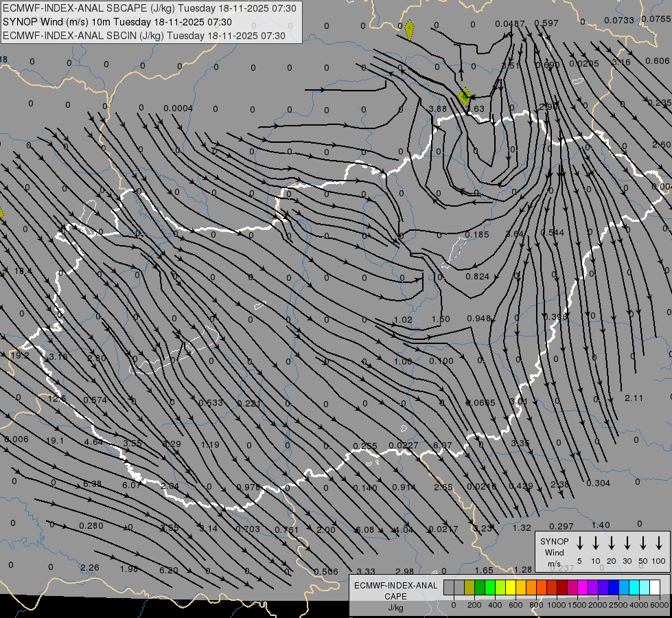Image resolution: width=672 pixels, height=618 pixels.
Task: Click the map value 0.976
Action: click(248, 488)
